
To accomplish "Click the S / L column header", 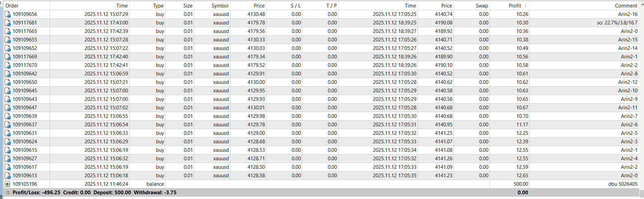I will point(296,6).
